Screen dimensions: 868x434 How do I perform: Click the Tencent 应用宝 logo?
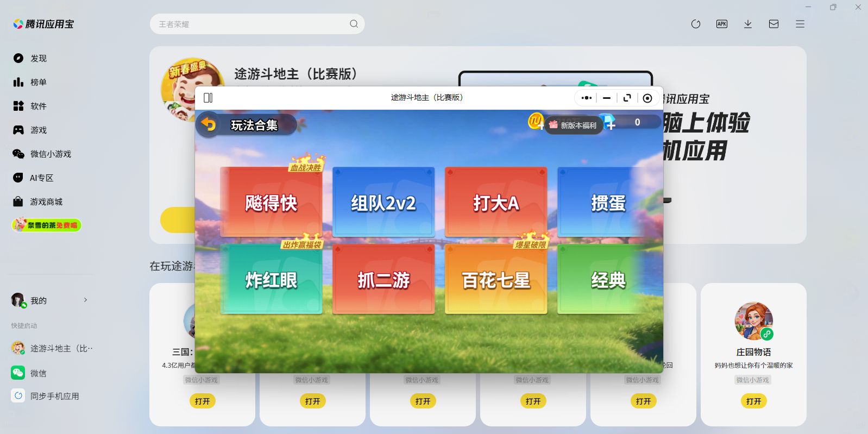tap(43, 24)
